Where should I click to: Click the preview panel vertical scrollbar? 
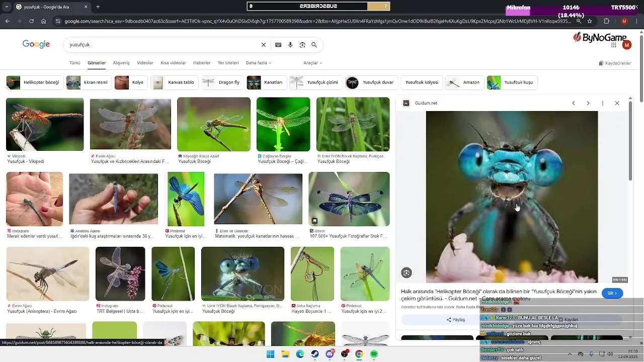[x=630, y=141]
